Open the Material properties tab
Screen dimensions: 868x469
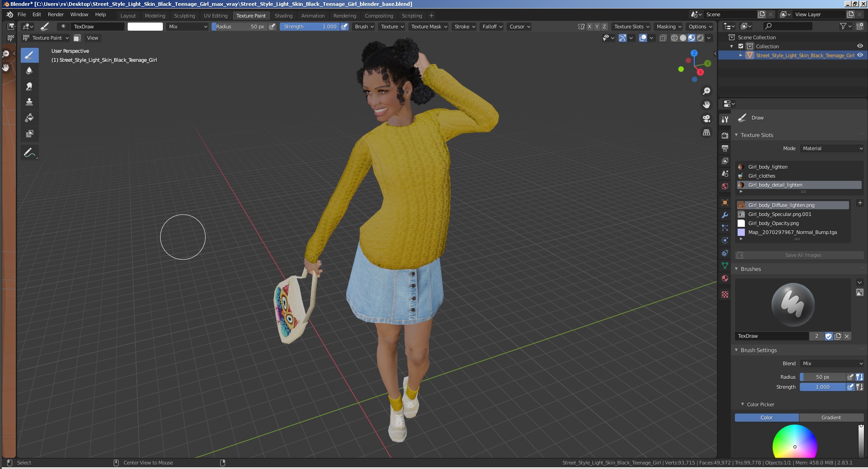tap(725, 278)
